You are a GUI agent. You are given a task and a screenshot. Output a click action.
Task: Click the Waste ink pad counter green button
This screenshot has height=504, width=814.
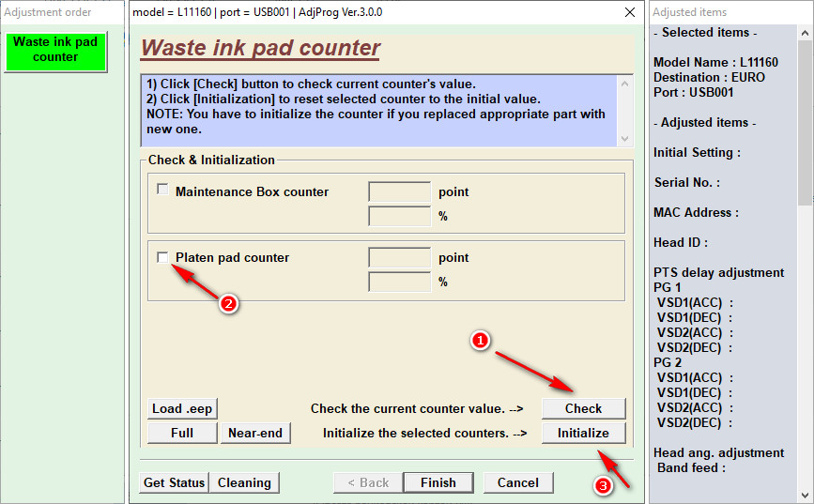55,51
